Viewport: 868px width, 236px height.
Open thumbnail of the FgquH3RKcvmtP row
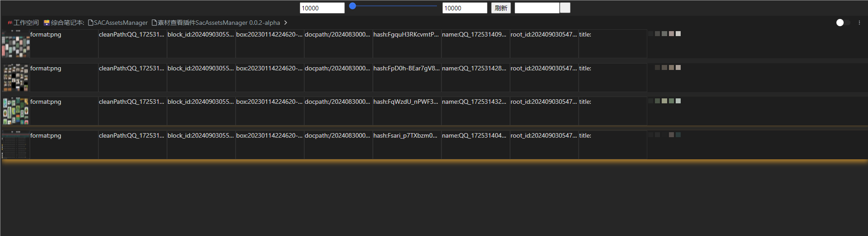pos(16,44)
